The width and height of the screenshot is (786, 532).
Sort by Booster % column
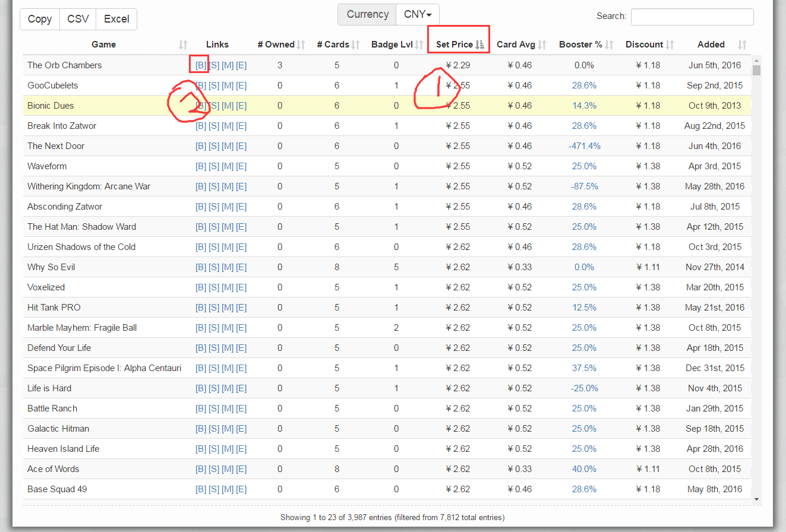point(585,45)
